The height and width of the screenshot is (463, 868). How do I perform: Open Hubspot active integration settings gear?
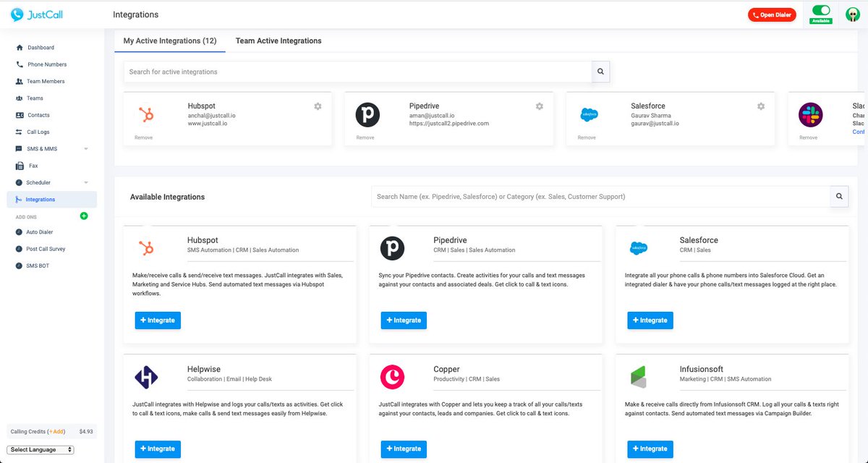[318, 106]
